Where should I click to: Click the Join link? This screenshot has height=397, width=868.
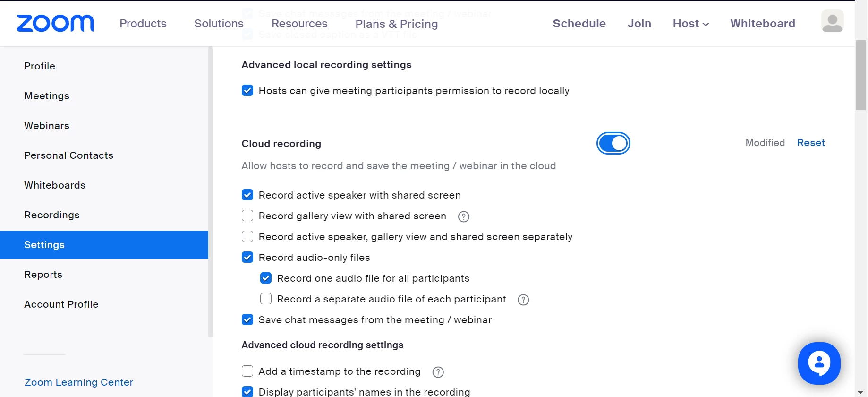pyautogui.click(x=639, y=24)
